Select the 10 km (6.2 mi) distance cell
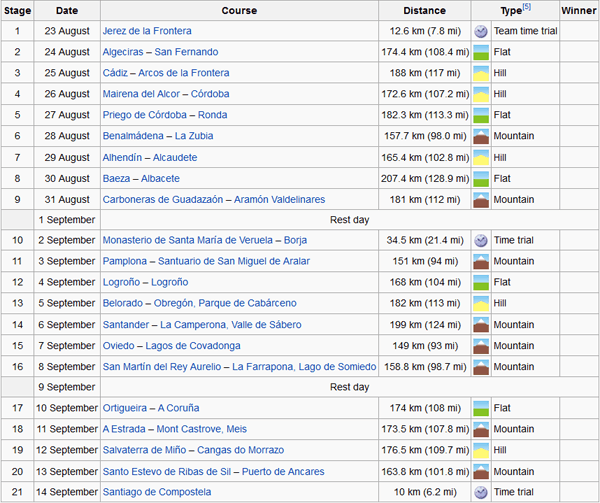The height and width of the screenshot is (503, 600). coord(425,492)
